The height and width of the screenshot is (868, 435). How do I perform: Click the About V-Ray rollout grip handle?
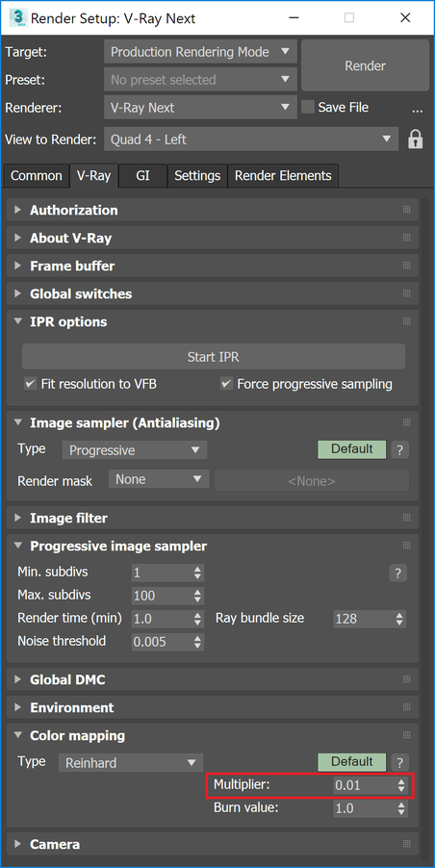tap(407, 238)
